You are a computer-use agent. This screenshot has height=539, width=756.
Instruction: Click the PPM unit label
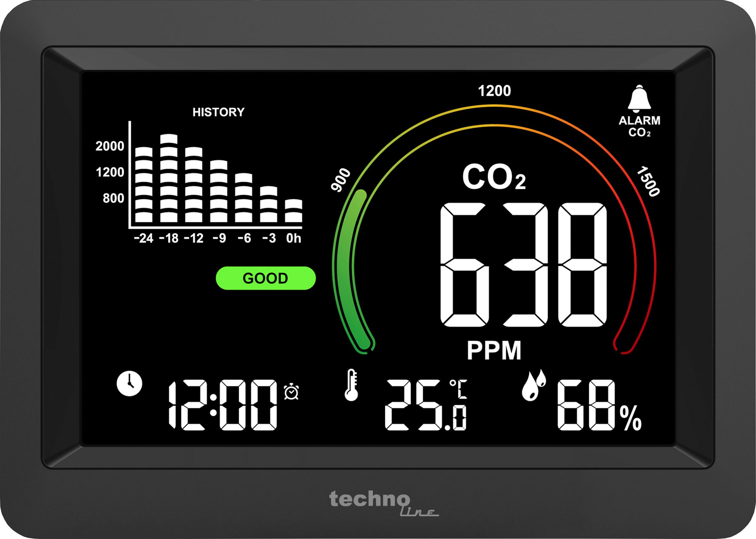[x=494, y=351]
